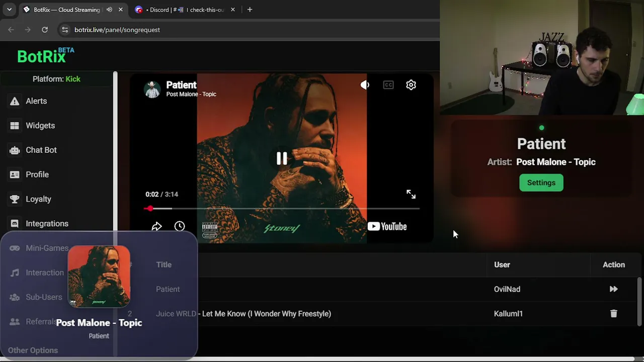Click the share arrow in the player
The image size is (644, 362).
(x=156, y=227)
